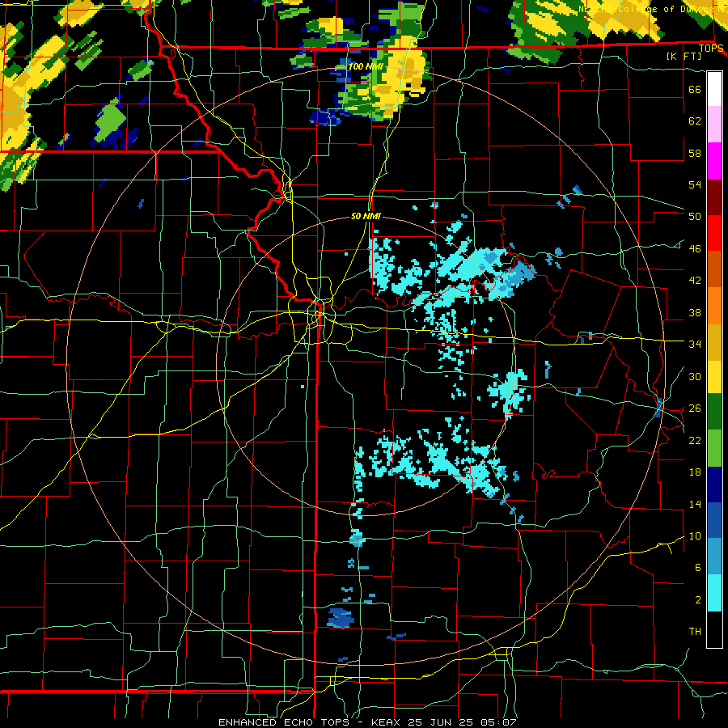The width and height of the screenshot is (728, 728).
Task: Click the "50 NMI" range ring label
Action: (366, 216)
